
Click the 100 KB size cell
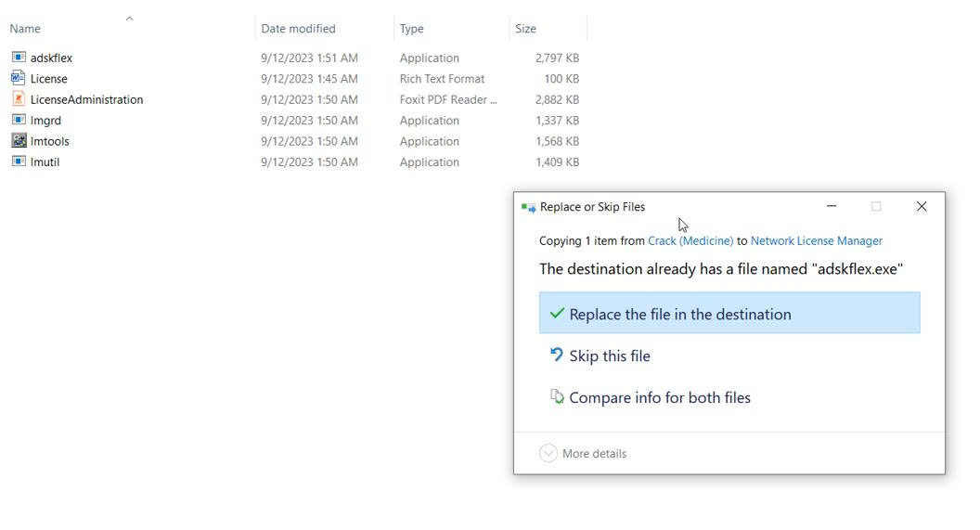pos(561,79)
